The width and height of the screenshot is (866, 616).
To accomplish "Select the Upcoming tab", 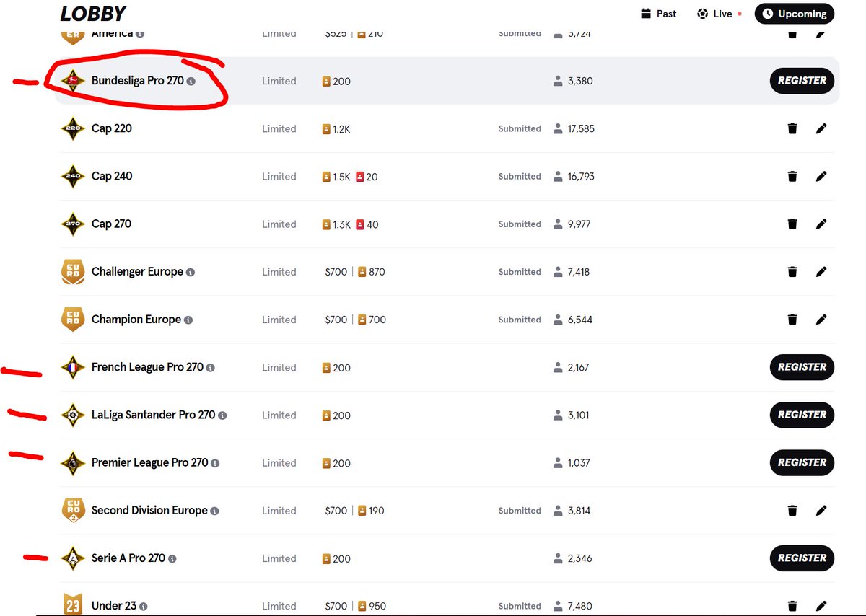I will click(795, 14).
